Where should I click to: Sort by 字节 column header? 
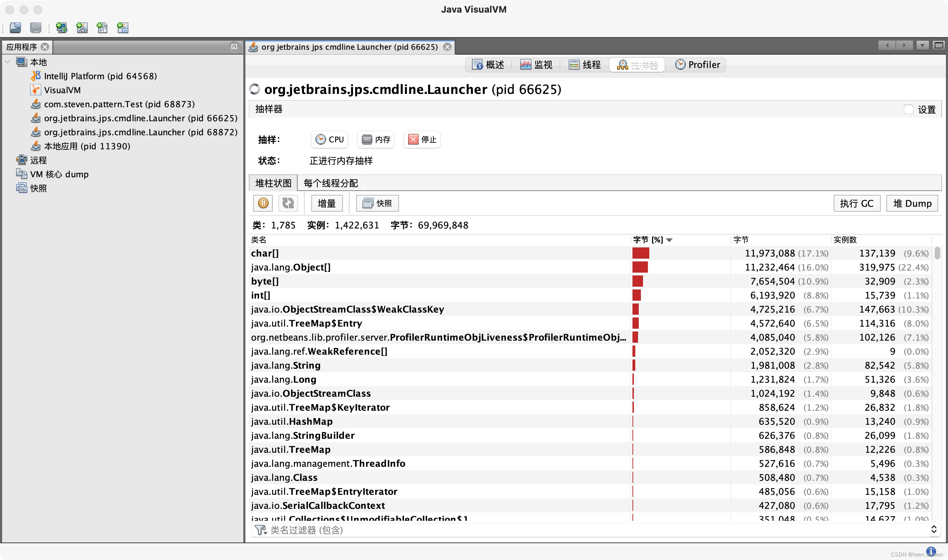781,240
